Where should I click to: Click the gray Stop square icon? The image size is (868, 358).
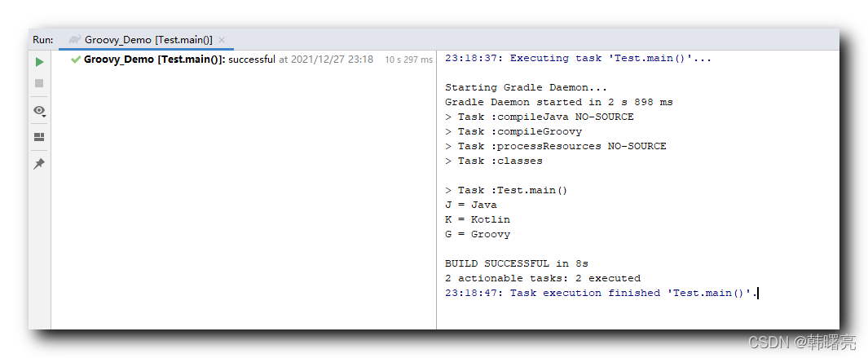(39, 83)
